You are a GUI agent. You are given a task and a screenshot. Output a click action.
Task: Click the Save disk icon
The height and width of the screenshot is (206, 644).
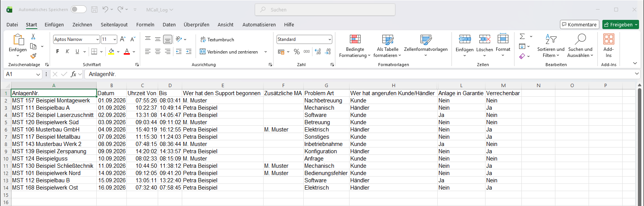point(94,10)
